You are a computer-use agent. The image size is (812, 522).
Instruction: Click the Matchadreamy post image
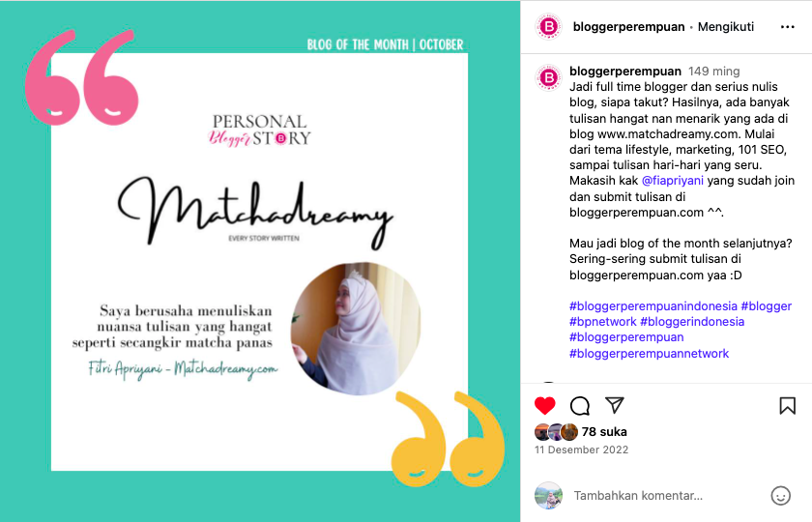tap(260, 261)
